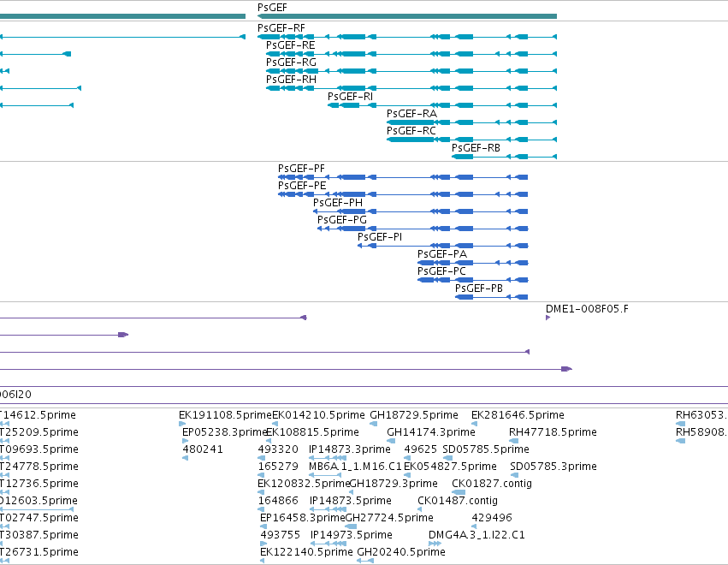Select MB6A.1_1.M16.C1 feature label
728x565 pixels.
[356, 467]
